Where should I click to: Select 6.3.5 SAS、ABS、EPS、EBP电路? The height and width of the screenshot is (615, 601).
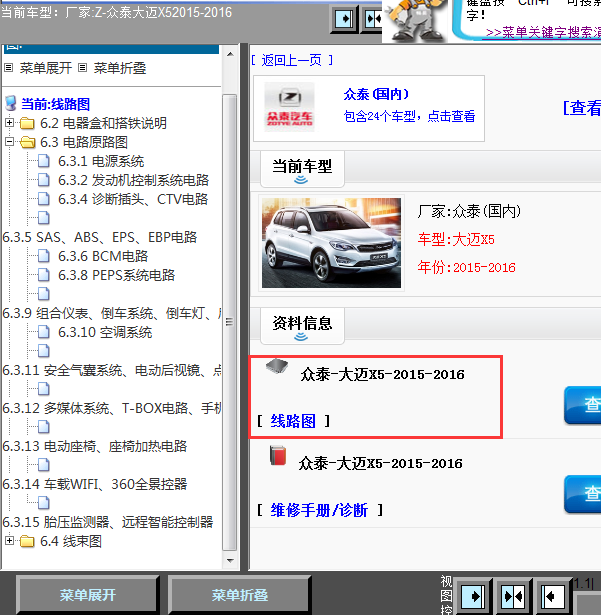100,237
